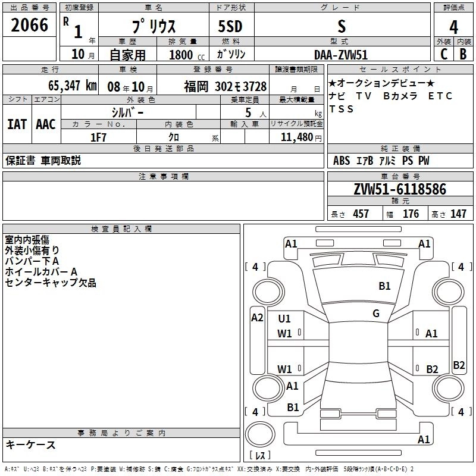The width and height of the screenshot is (476, 476).
Task: Click fuel type ガソリン
Action: (231, 54)
